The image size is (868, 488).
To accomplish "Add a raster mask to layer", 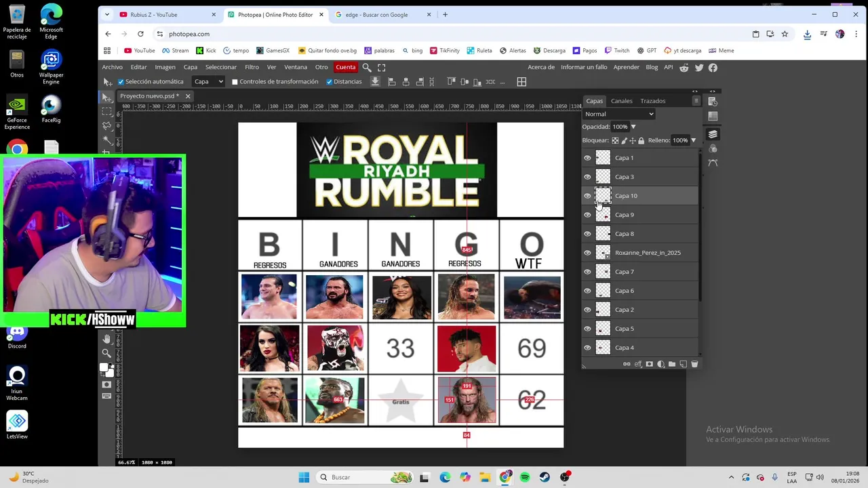I will [650, 364].
